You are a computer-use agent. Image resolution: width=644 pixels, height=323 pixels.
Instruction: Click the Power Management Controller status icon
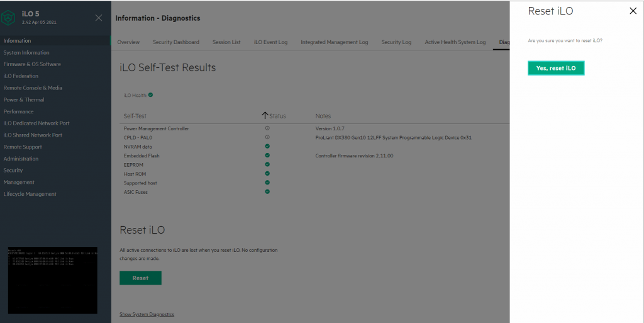[267, 128]
